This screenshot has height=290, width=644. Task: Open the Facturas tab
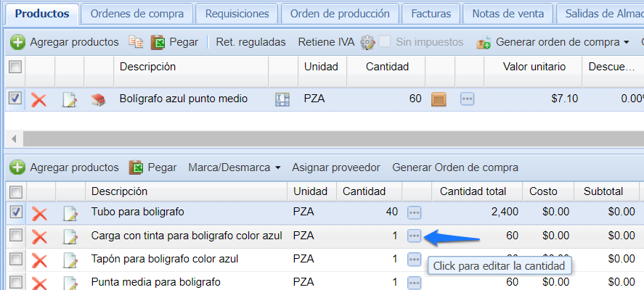431,14
